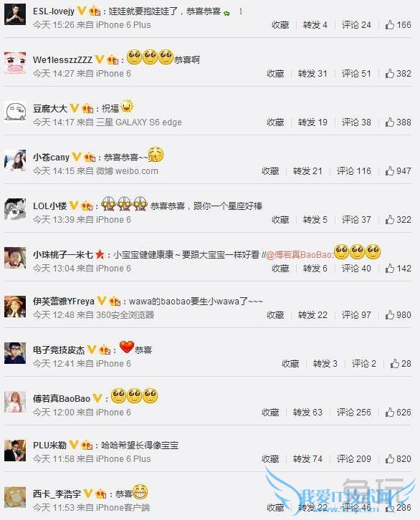Image resolution: width=420 pixels, height=520 pixels.
Task: Open username link 伊芙蕾雅YFreya
Action: (64, 301)
